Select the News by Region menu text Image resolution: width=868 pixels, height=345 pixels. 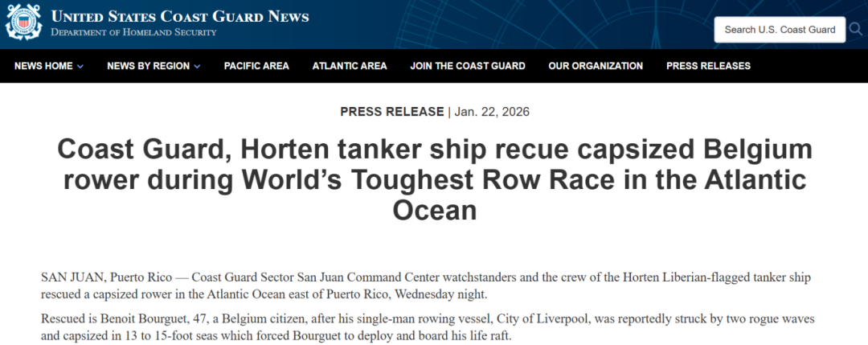[148, 66]
